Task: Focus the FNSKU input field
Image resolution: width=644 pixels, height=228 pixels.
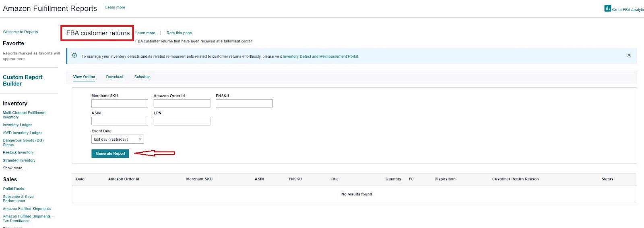Action: click(244, 104)
